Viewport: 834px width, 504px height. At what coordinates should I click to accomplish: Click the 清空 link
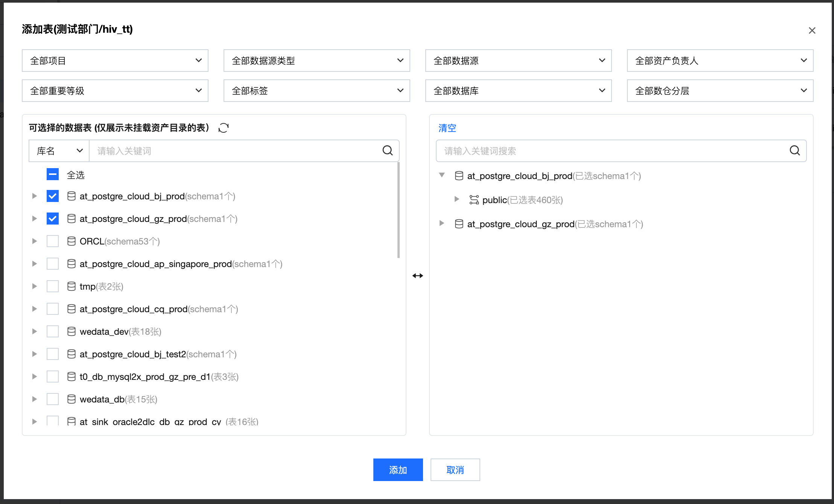point(447,128)
